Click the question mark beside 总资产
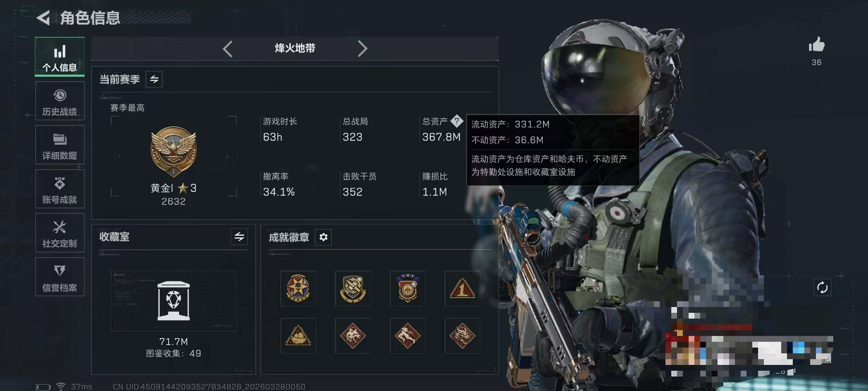 [x=457, y=121]
